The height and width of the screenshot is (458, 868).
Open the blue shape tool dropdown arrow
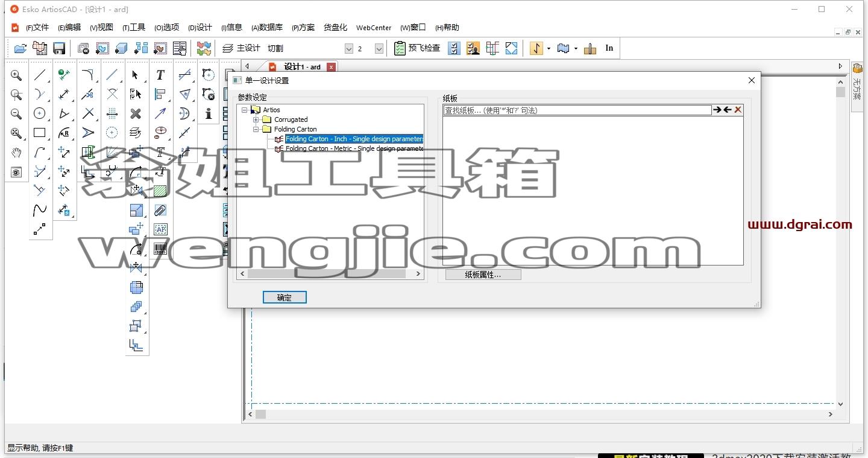576,49
